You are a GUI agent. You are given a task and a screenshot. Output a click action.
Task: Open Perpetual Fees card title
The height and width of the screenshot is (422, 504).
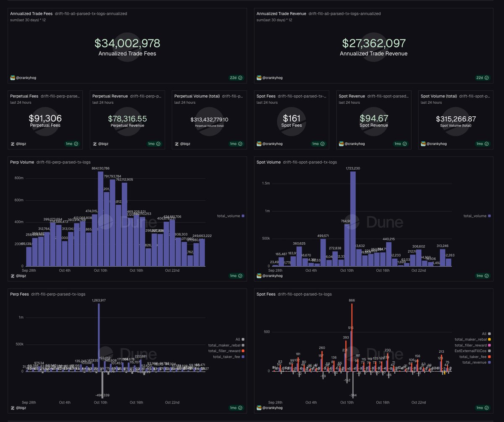(24, 96)
